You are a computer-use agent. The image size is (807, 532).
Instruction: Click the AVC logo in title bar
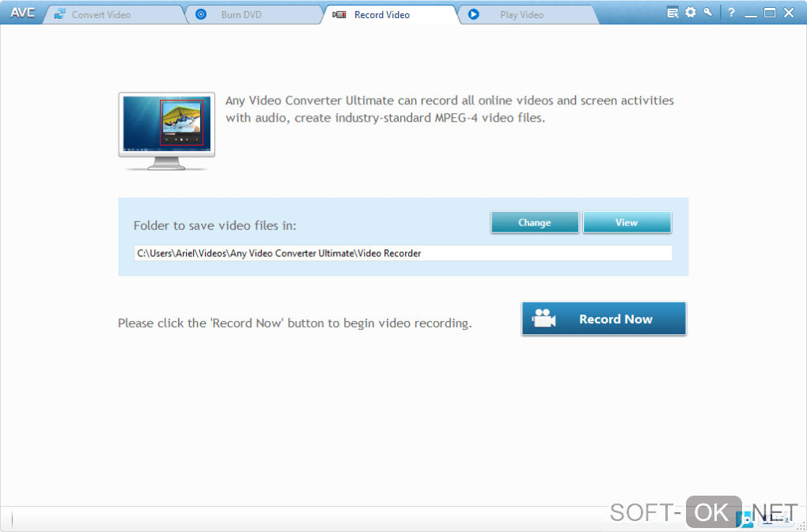click(22, 13)
